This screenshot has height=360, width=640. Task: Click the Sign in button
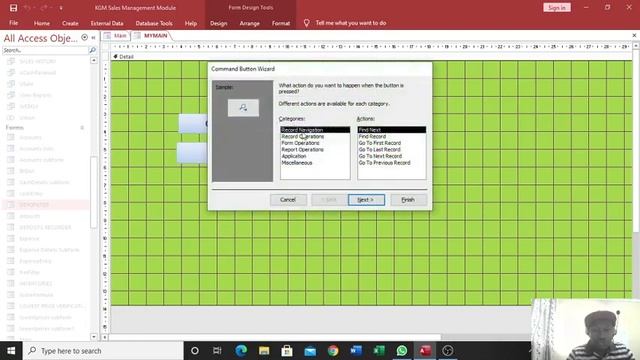pyautogui.click(x=557, y=8)
